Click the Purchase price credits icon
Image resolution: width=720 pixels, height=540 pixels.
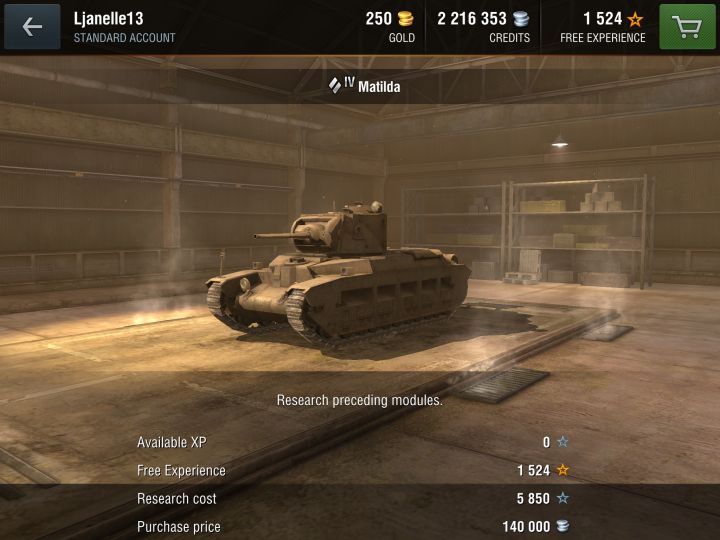[562, 526]
